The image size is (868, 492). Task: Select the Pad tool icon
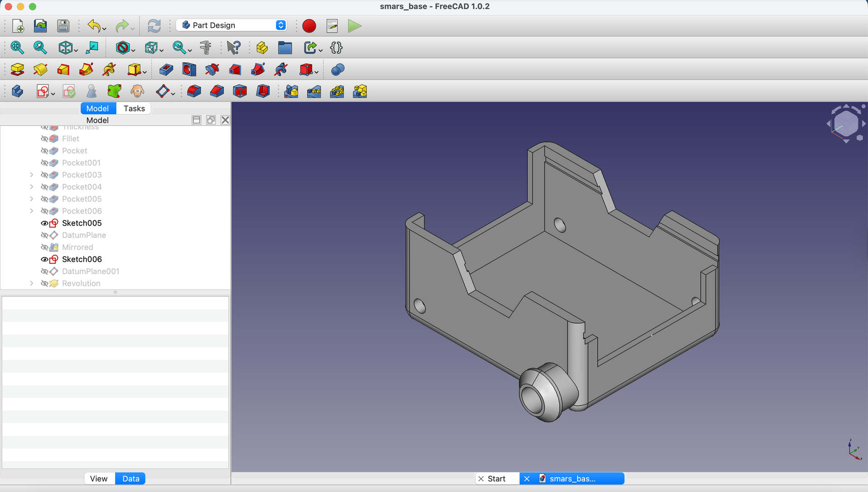click(x=17, y=69)
